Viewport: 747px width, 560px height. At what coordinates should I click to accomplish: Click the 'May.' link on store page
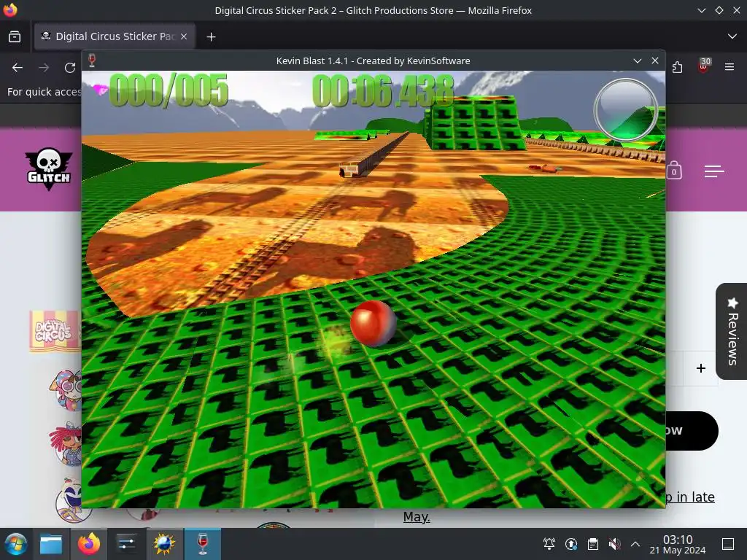click(x=417, y=517)
